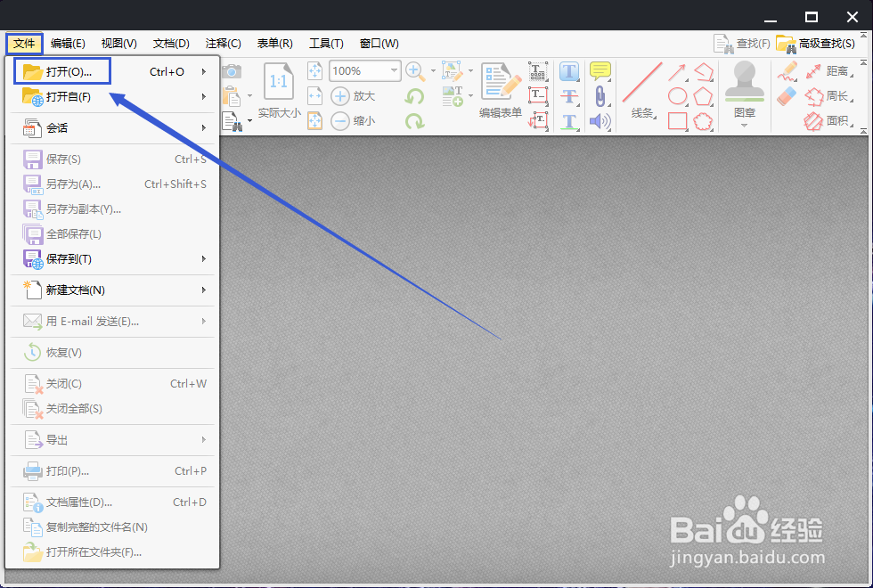This screenshot has width=873, height=588.
Task: Select the 面积 area measuring tool
Action: coord(829,121)
